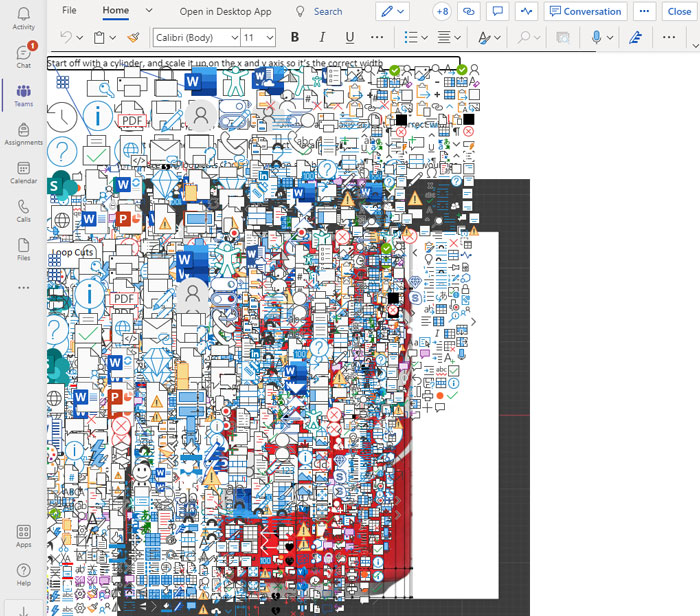
Task: Click the Dictate microphone icon
Action: pos(597,38)
